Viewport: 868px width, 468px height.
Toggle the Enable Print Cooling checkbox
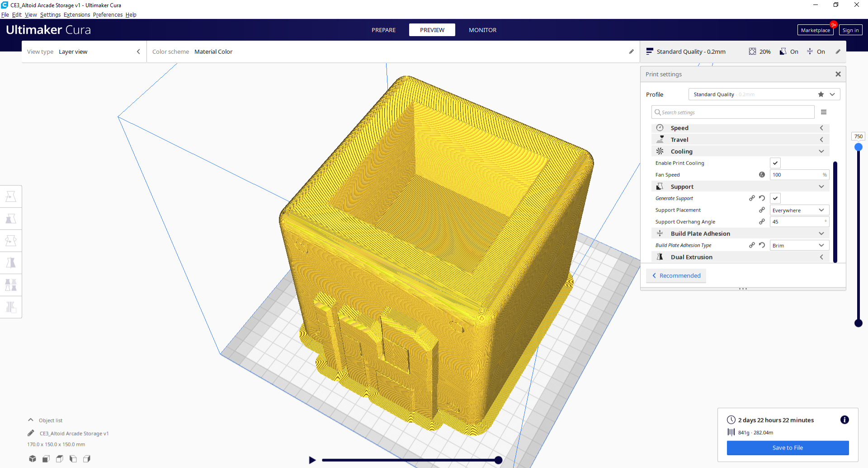tap(775, 163)
